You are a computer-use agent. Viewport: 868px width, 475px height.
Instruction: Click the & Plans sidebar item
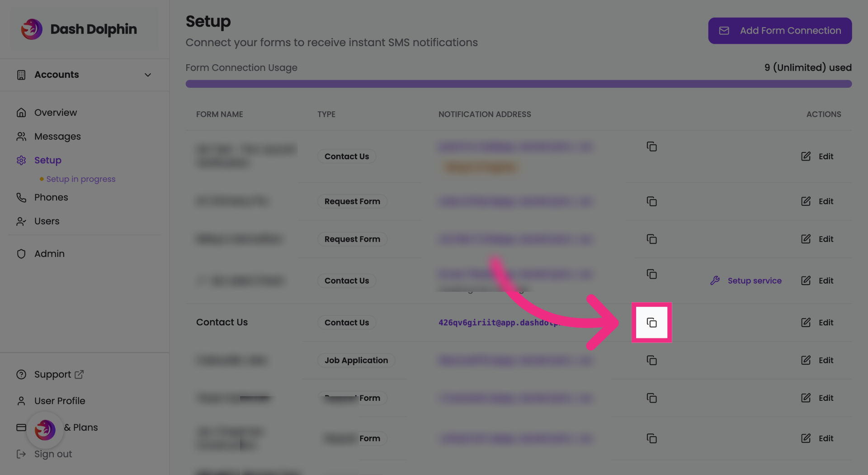(x=81, y=427)
